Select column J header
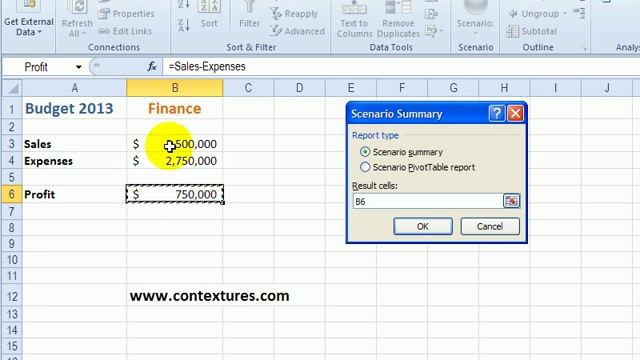This screenshot has height=360, width=640. pos(607,88)
